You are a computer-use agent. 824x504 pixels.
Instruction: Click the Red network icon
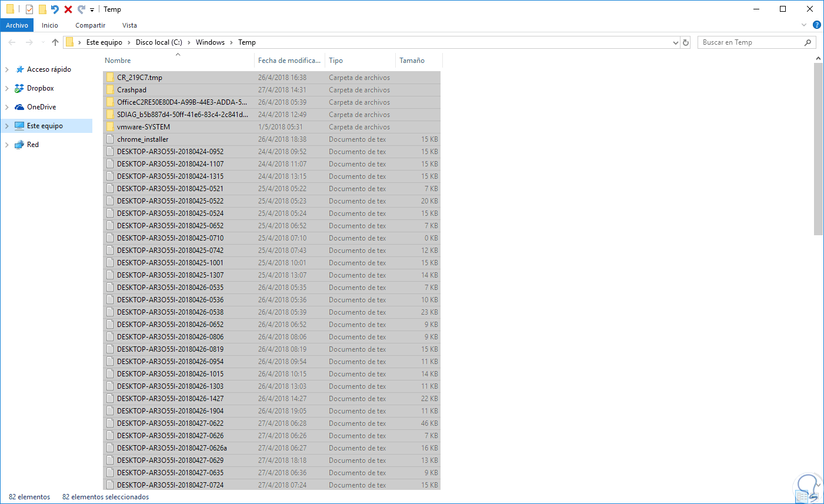click(19, 145)
